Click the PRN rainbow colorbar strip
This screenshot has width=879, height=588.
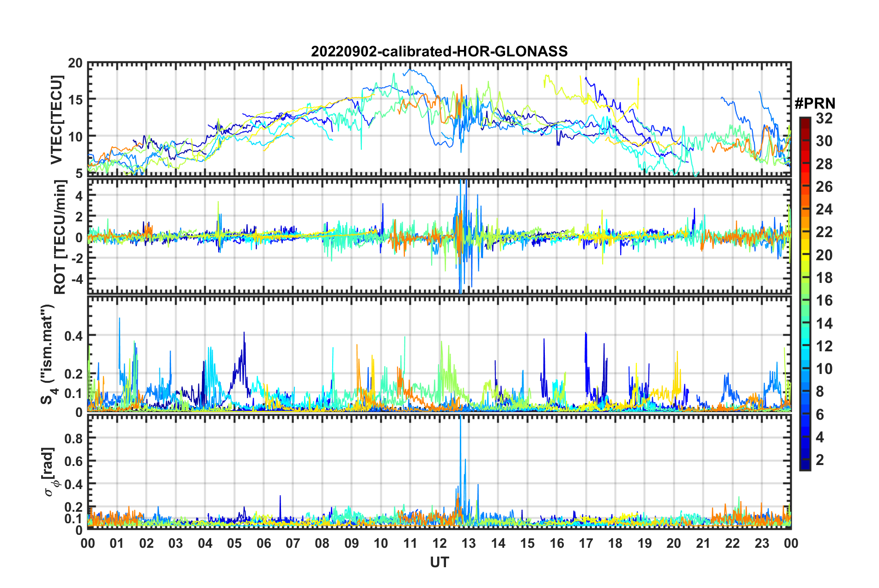click(805, 294)
